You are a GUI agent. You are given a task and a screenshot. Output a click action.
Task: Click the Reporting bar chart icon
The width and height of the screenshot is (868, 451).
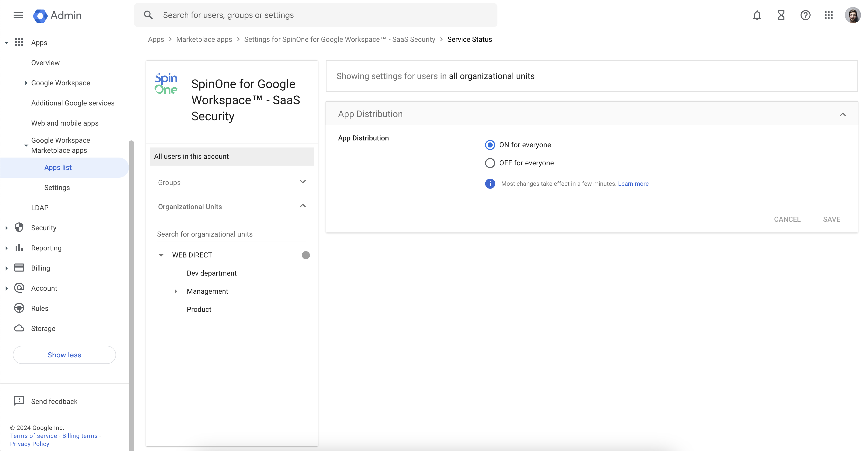point(19,248)
